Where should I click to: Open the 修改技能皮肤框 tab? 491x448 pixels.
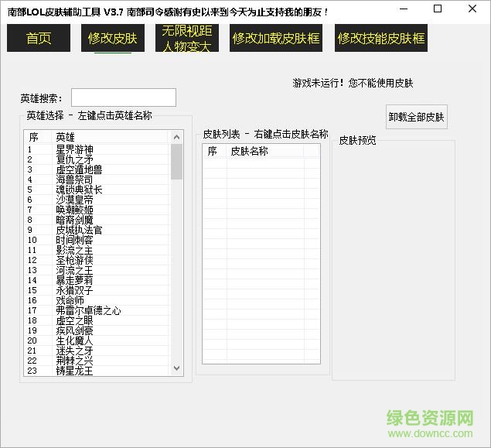pyautogui.click(x=381, y=38)
